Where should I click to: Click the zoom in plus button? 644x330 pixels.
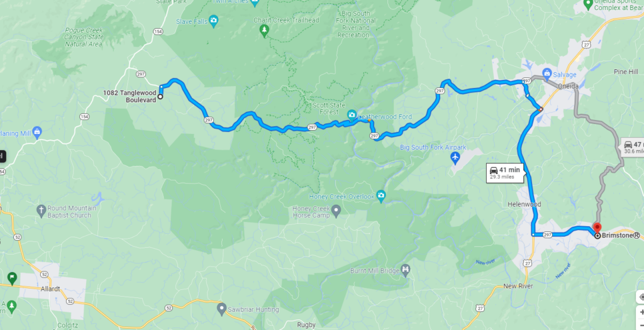coord(641,312)
